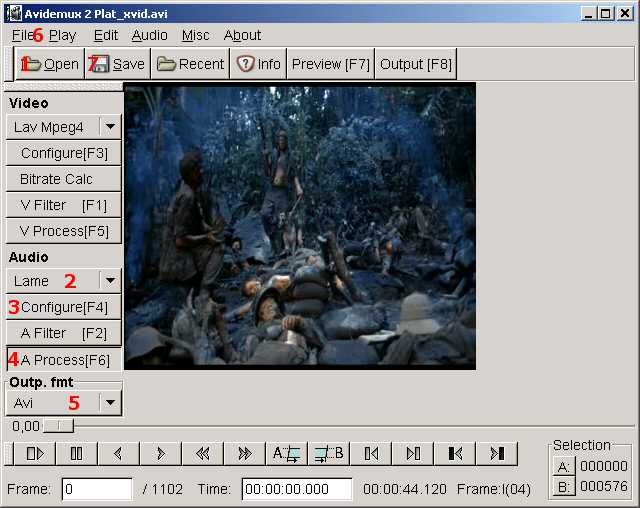Screen dimensions: 640x508
Task: Click the Frame:I(04) type label
Action: click(x=493, y=489)
